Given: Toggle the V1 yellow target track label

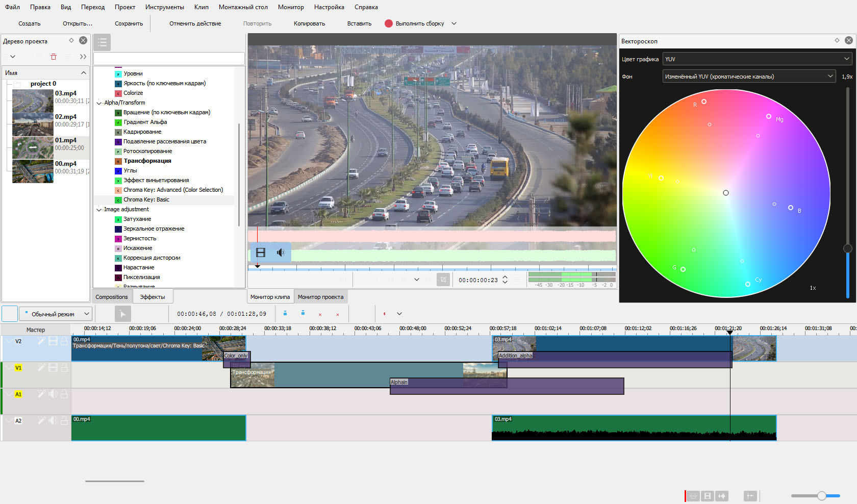Looking at the screenshot, I should [18, 368].
